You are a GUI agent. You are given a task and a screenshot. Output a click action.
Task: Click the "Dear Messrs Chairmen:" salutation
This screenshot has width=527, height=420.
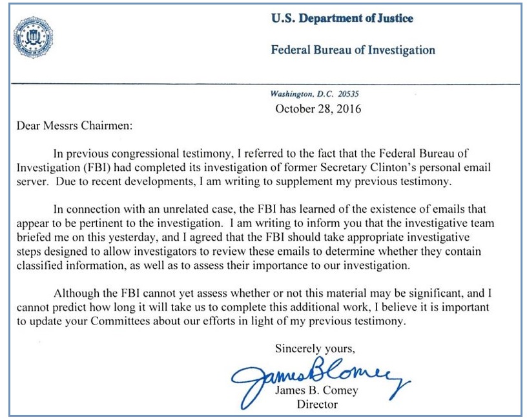74,125
